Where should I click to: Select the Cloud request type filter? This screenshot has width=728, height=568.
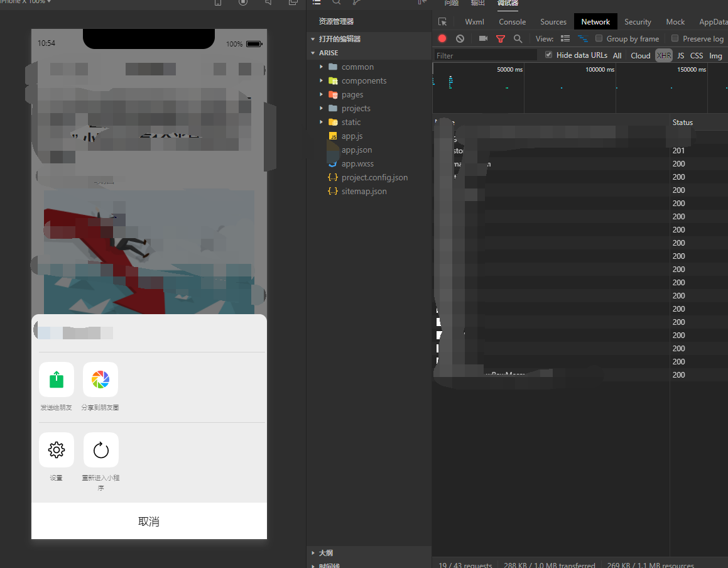pos(640,56)
